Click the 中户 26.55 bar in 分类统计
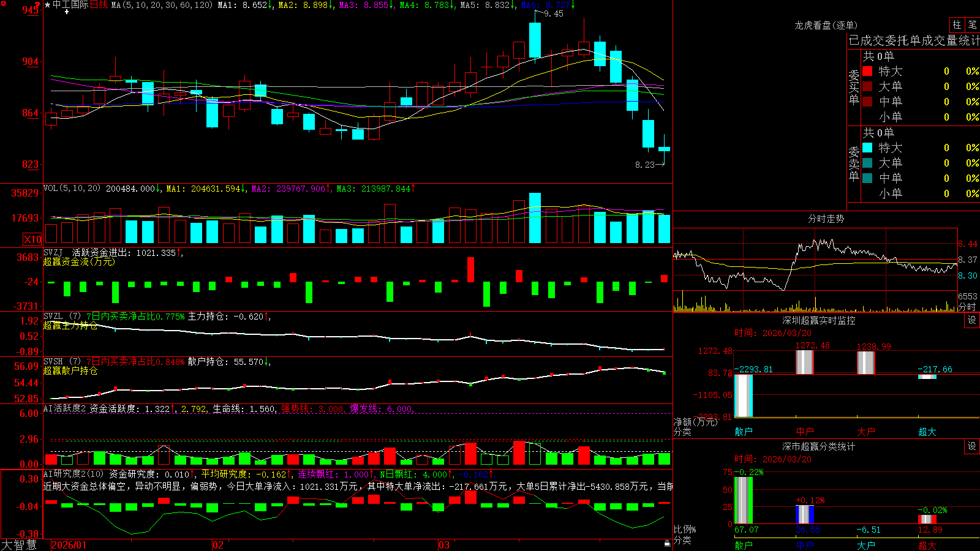The image size is (980, 551). point(805,514)
